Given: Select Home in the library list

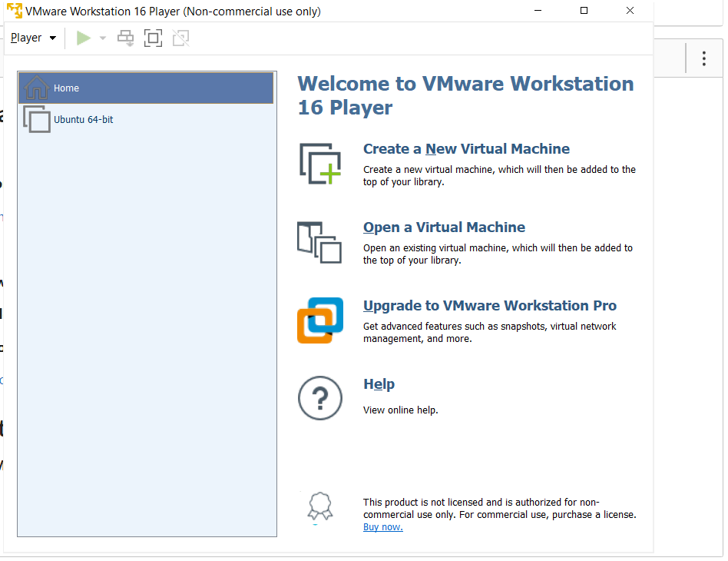Looking at the screenshot, I should pyautogui.click(x=146, y=88).
